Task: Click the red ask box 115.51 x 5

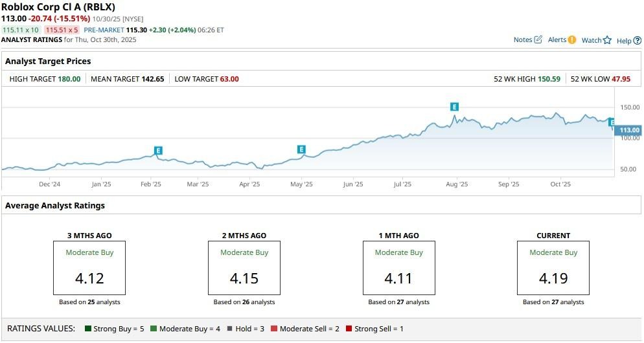Action: tap(62, 30)
